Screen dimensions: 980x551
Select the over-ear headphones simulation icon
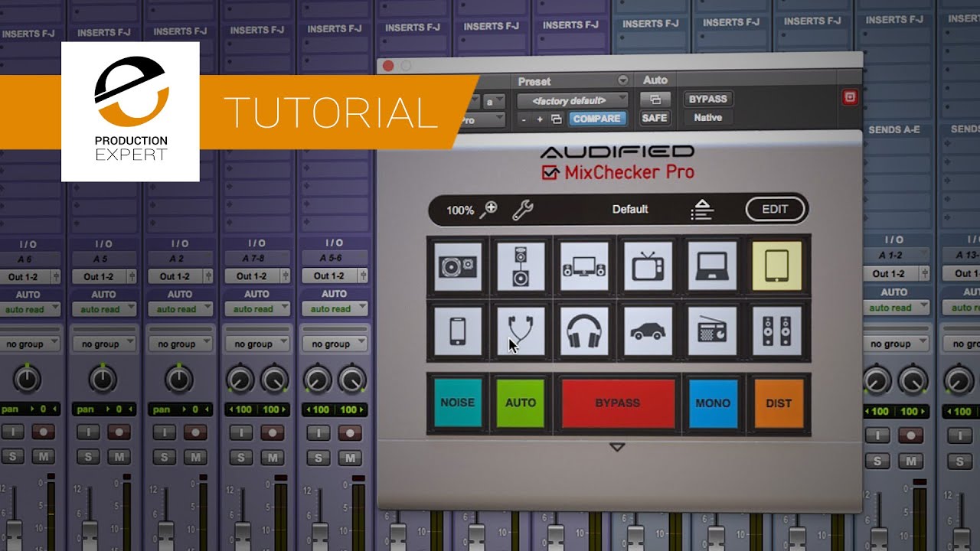click(x=584, y=331)
